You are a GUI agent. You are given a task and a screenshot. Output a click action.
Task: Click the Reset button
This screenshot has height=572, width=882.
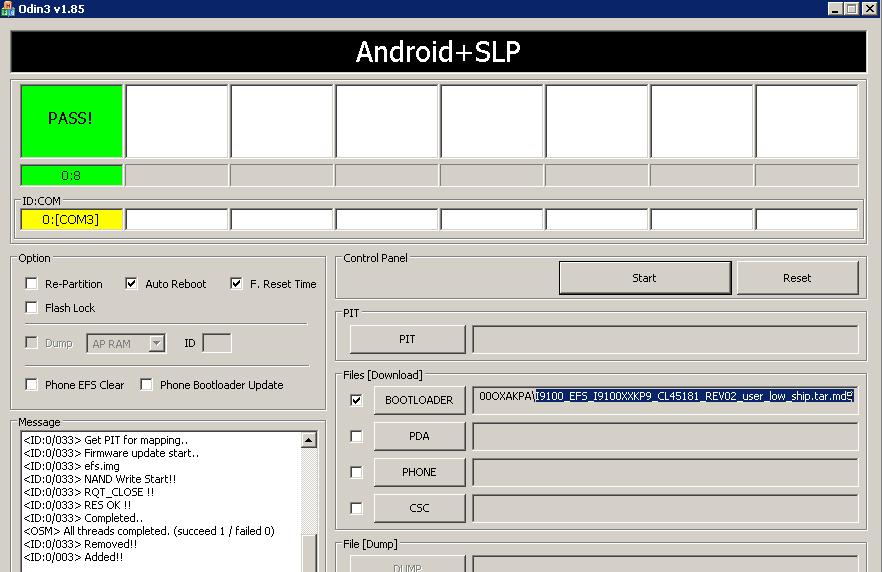pos(797,278)
